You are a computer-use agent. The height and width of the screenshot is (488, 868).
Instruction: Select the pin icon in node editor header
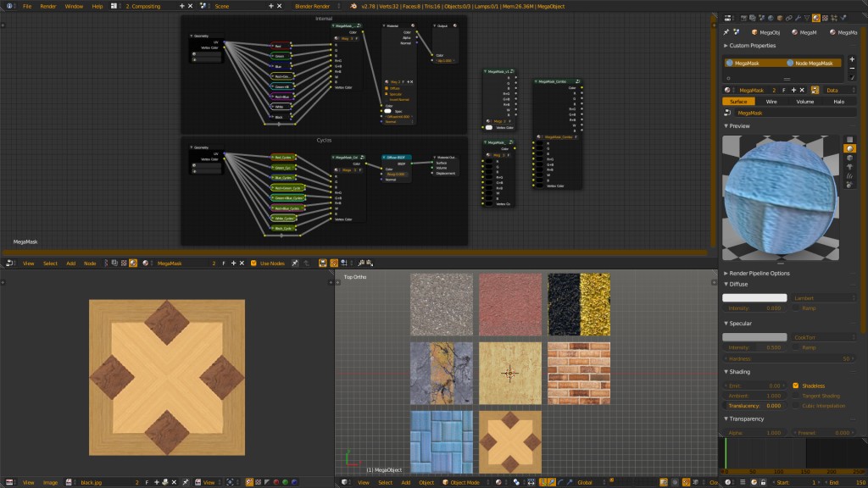(294, 263)
